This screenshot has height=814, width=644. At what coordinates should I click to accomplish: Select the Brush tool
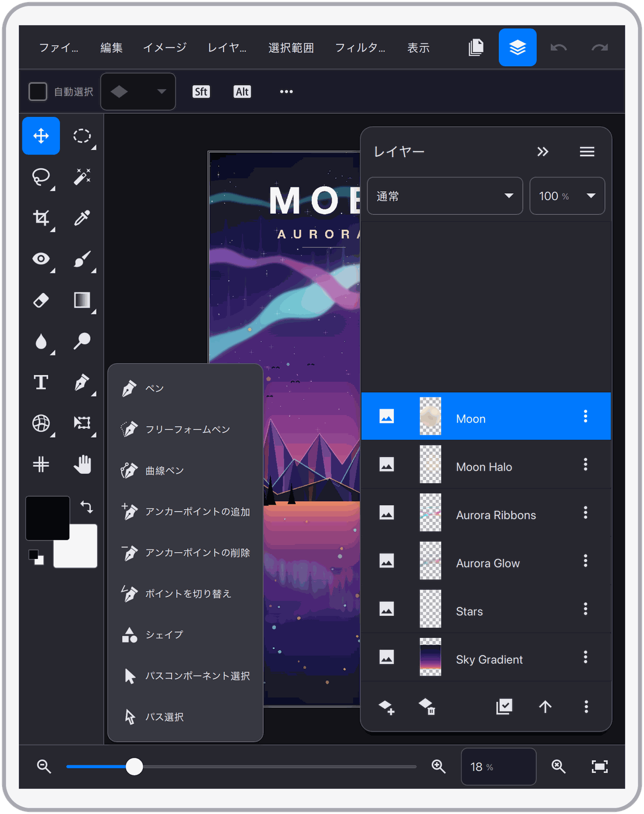click(82, 259)
